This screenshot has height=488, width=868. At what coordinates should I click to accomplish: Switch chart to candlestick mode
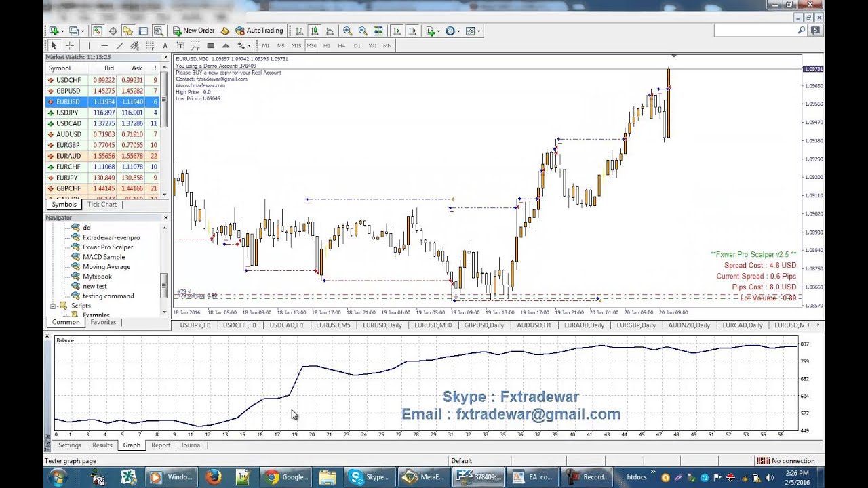pos(315,30)
